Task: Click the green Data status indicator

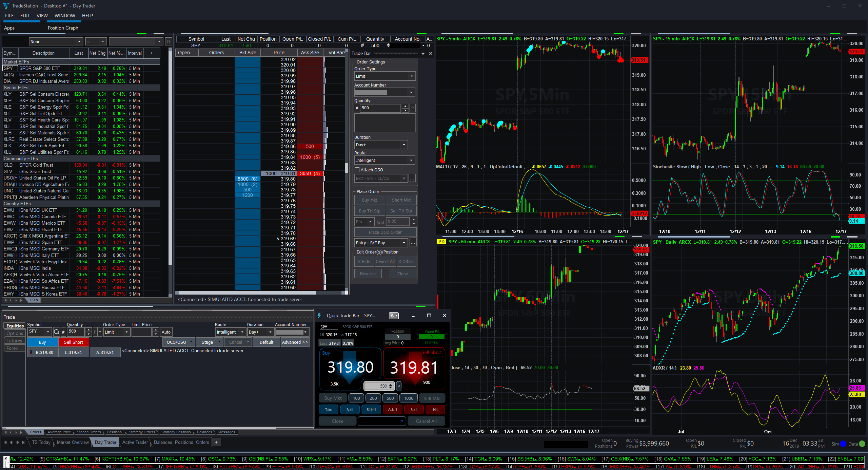Action: click(862, 444)
